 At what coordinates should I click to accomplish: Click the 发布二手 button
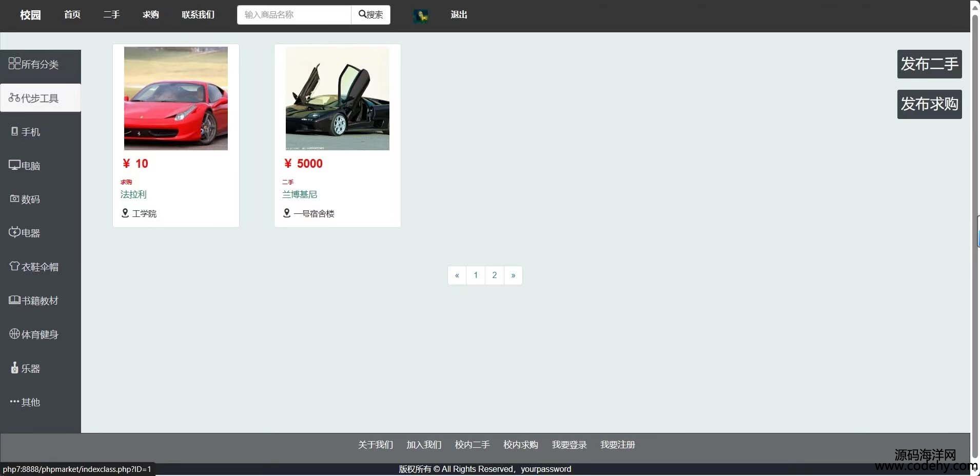[930, 64]
